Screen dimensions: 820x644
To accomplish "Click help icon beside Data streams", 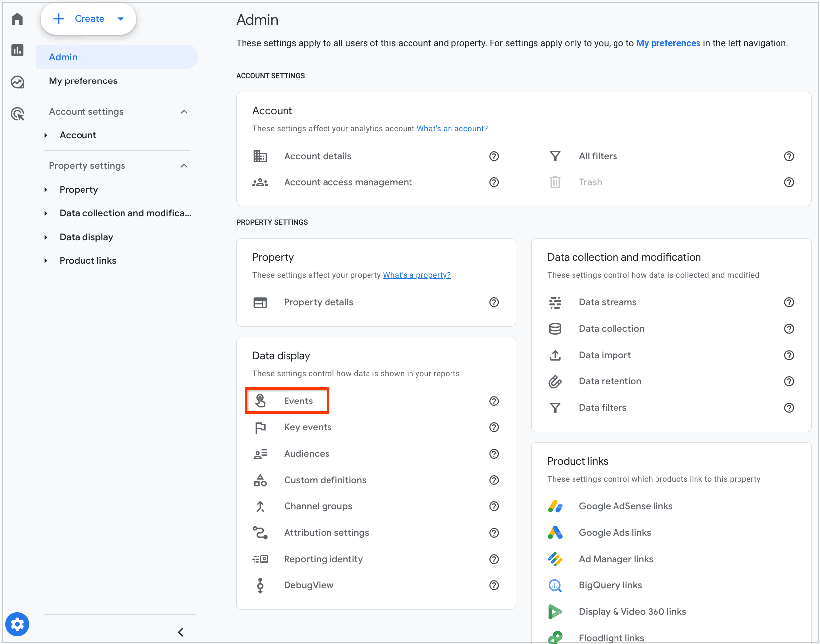I will pos(789,302).
